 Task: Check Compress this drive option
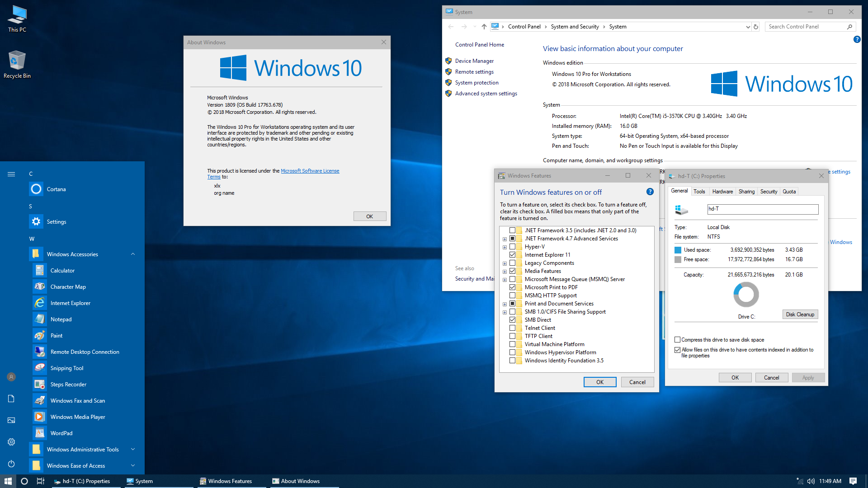677,340
